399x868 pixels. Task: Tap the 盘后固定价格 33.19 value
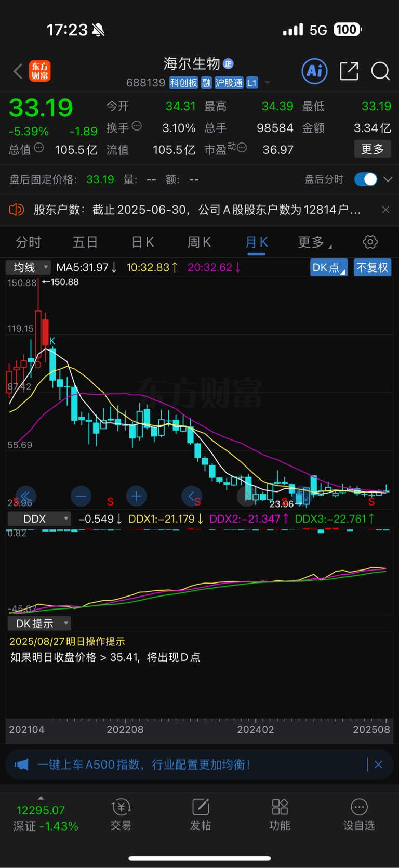pyautogui.click(x=100, y=179)
